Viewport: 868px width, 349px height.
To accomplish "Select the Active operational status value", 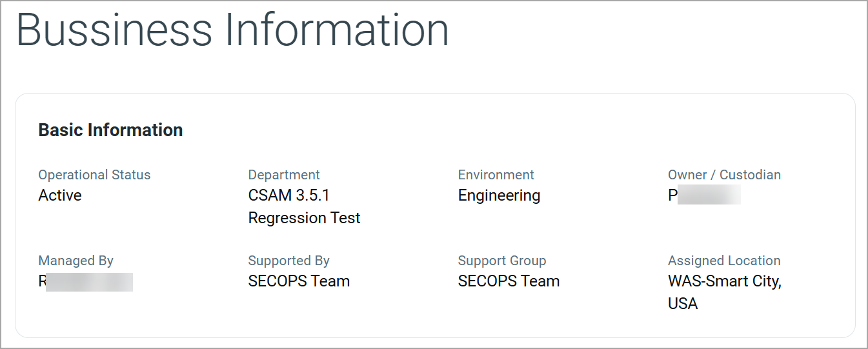I will pyautogui.click(x=60, y=195).
